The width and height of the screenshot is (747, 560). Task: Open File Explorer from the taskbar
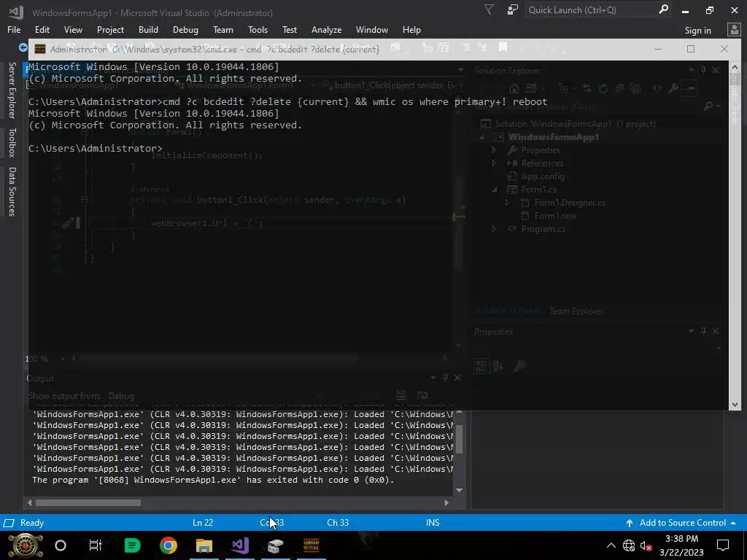coord(204,545)
